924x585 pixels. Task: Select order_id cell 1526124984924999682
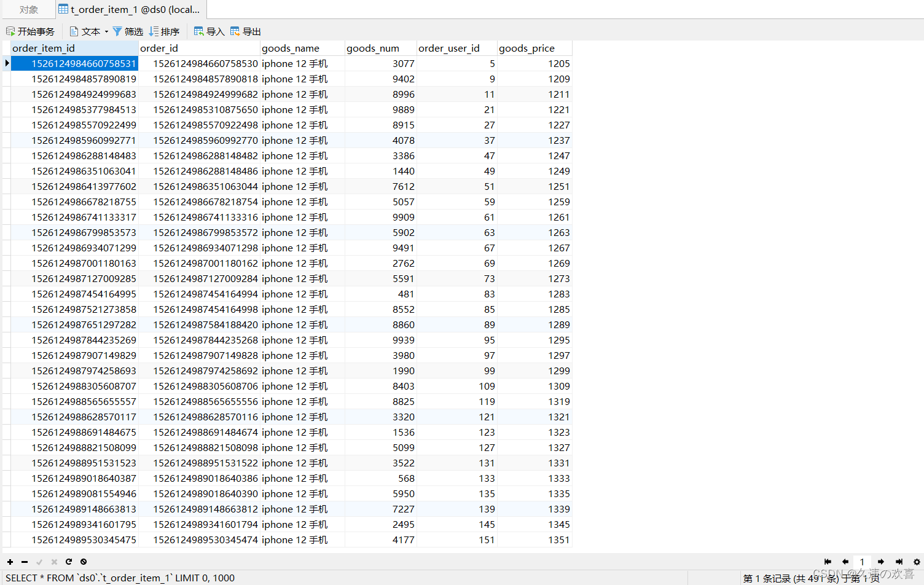[200, 94]
